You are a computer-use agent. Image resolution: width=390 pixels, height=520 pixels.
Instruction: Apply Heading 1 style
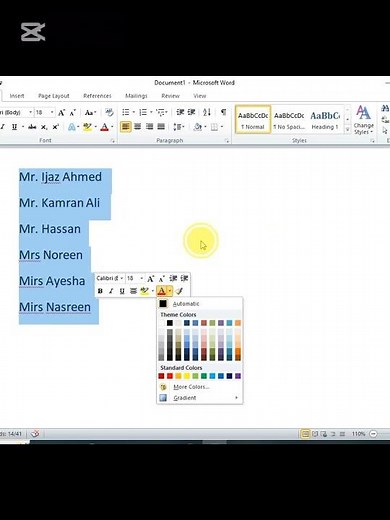click(325, 120)
